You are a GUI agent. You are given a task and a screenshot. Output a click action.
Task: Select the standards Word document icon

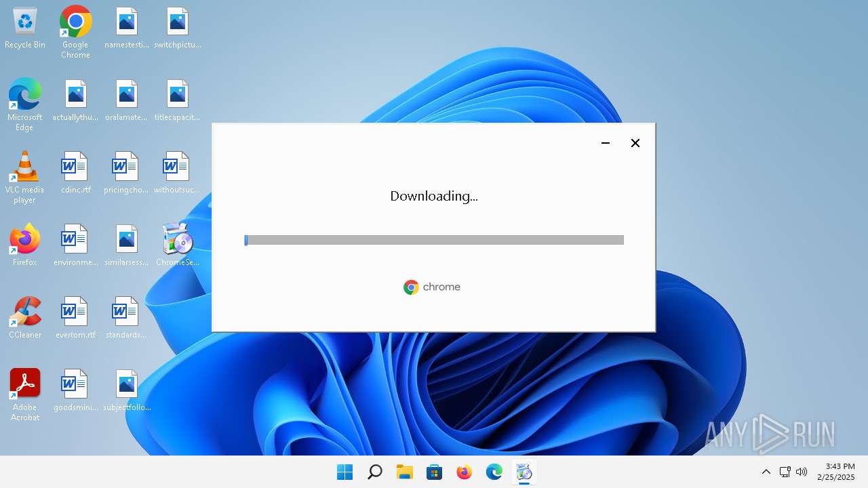click(126, 318)
